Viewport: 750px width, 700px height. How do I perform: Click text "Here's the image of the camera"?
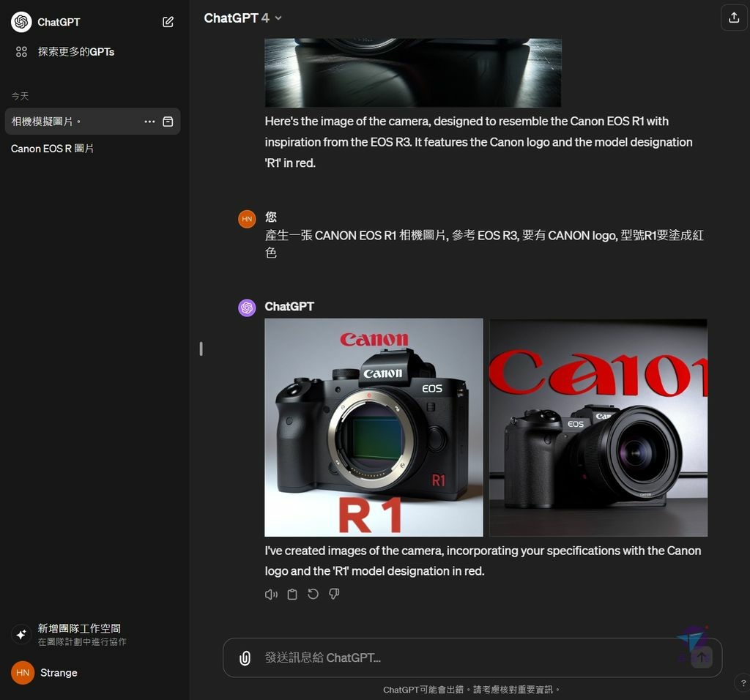point(479,142)
